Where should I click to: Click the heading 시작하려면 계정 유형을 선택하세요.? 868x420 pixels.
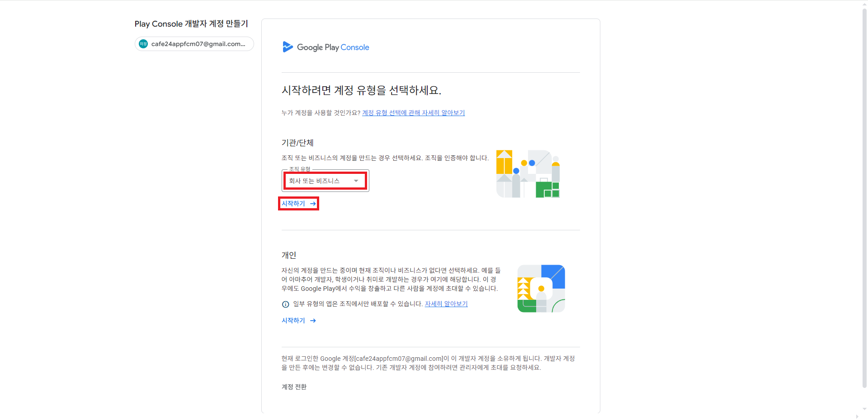[x=361, y=90]
